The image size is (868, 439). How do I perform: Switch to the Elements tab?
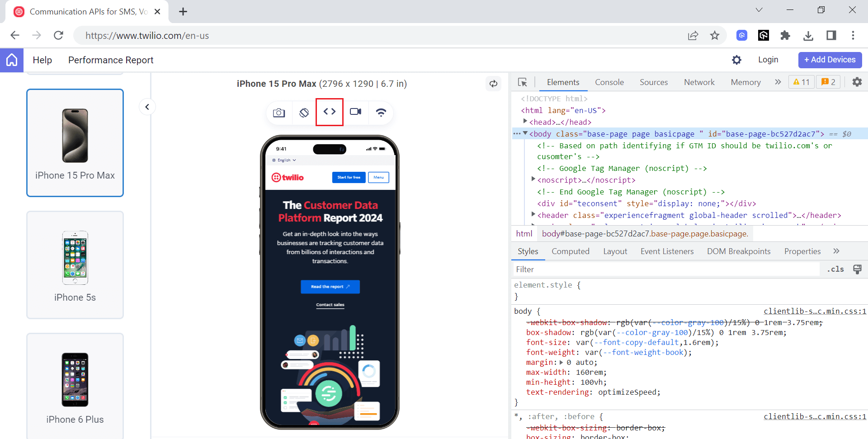click(563, 82)
